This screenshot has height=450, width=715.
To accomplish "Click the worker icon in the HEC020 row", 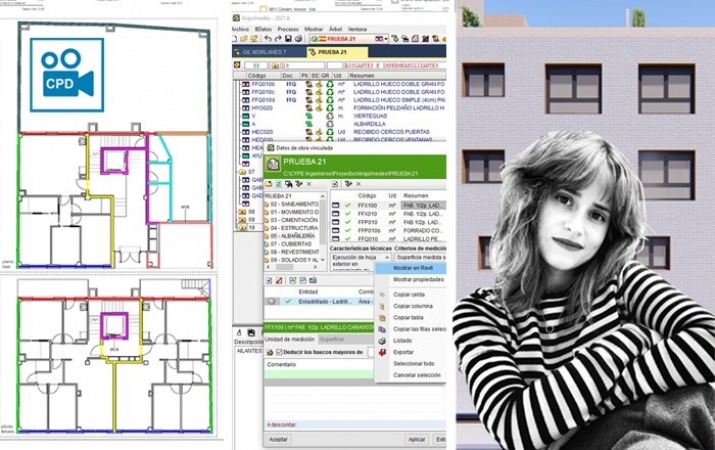I will [309, 132].
